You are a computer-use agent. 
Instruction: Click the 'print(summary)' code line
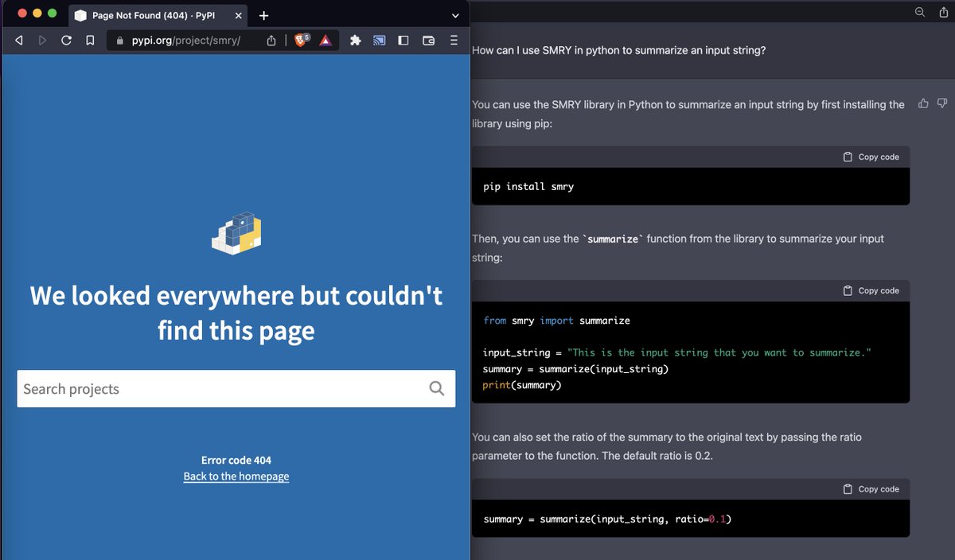pos(522,385)
